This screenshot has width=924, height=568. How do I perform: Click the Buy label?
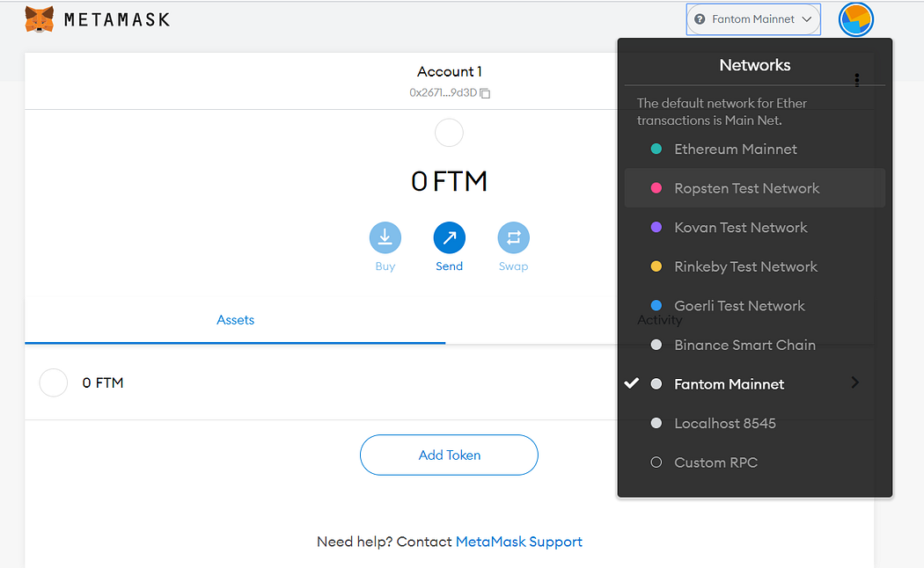(385, 266)
